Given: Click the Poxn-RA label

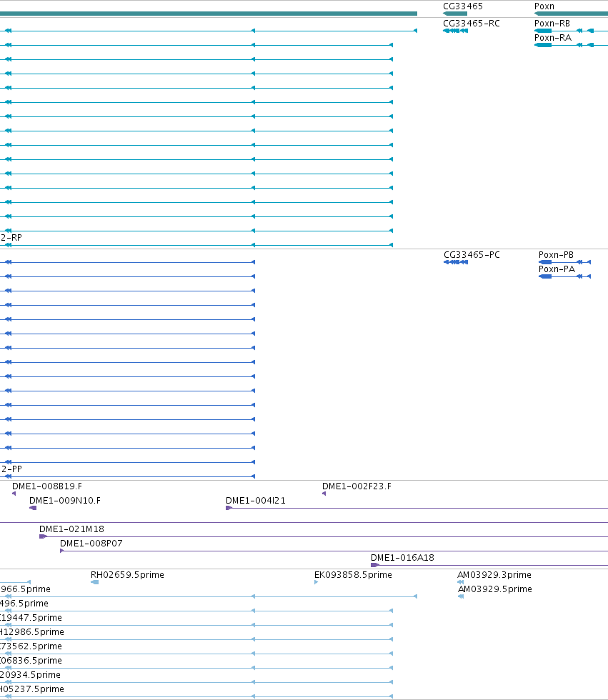Looking at the screenshot, I should pyautogui.click(x=553, y=37).
